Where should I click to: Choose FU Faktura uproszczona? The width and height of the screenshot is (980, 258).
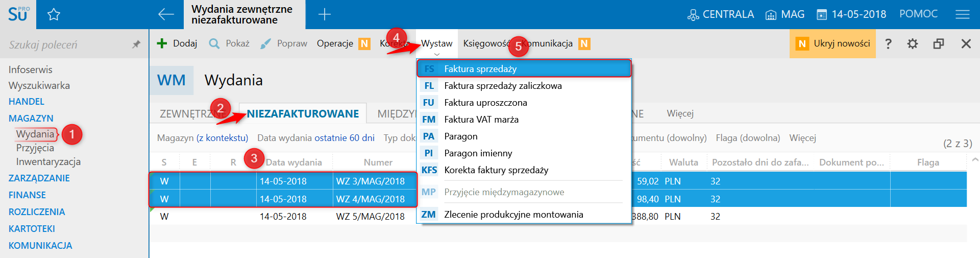click(524, 103)
